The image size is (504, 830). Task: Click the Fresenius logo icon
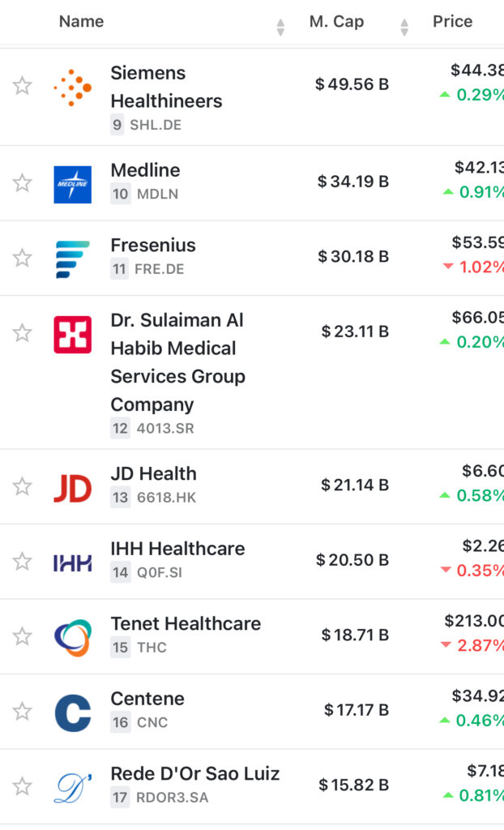coord(72,259)
